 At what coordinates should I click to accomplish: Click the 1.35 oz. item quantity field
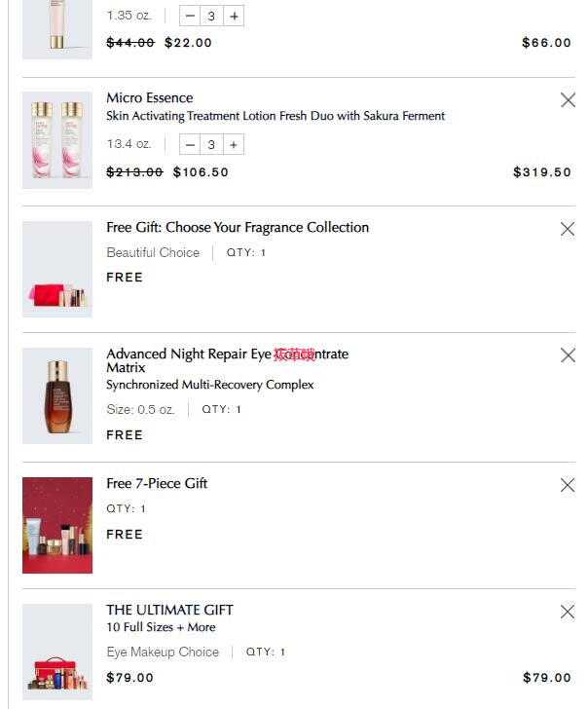click(211, 17)
